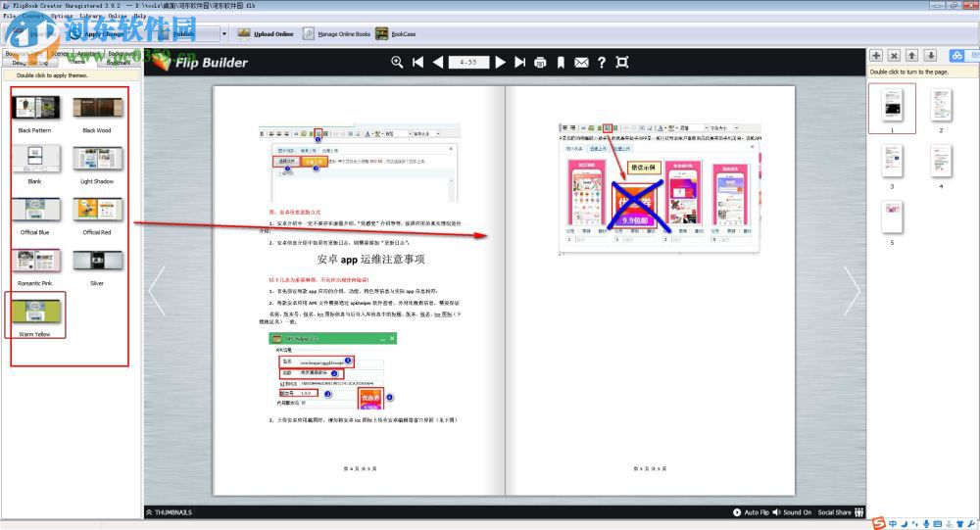Click the wrench icon in IME bar

point(970,524)
